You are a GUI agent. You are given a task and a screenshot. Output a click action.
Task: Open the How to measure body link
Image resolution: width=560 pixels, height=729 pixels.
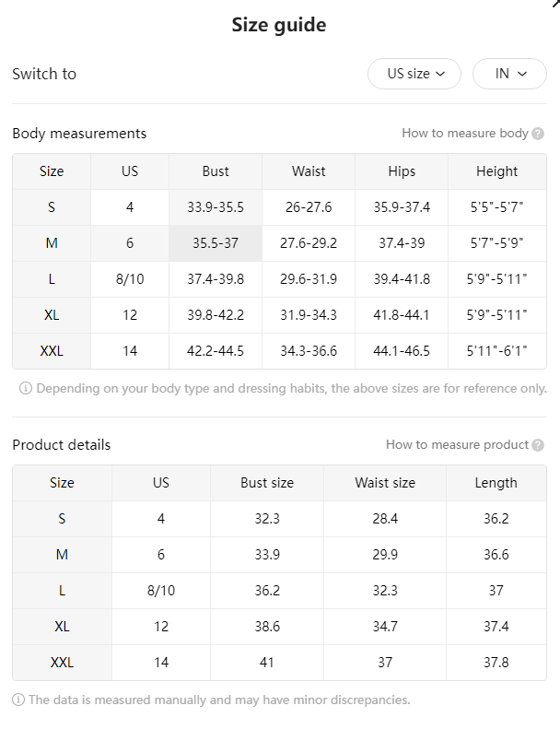(465, 134)
